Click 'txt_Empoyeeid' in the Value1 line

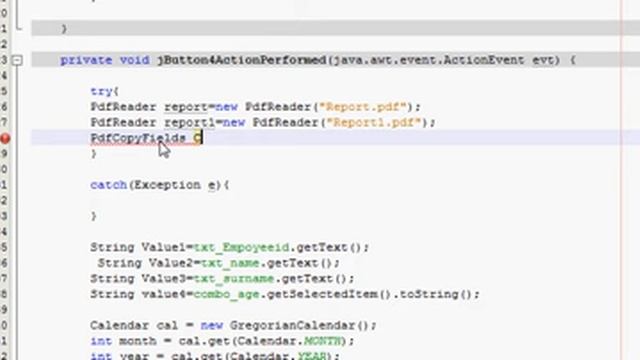[241, 247]
